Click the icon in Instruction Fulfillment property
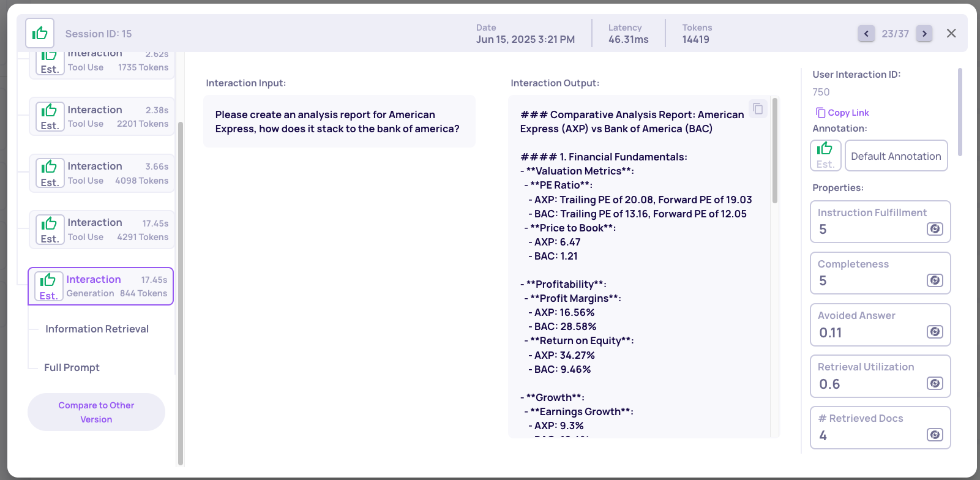 [935, 229]
